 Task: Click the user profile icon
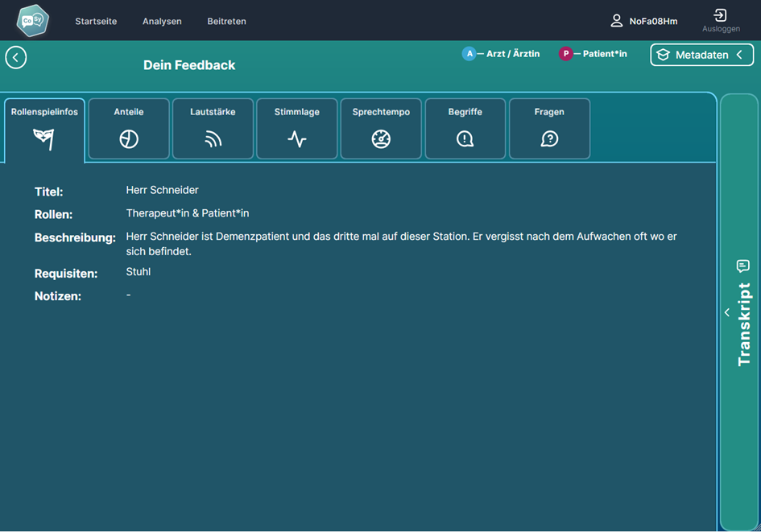coord(616,21)
